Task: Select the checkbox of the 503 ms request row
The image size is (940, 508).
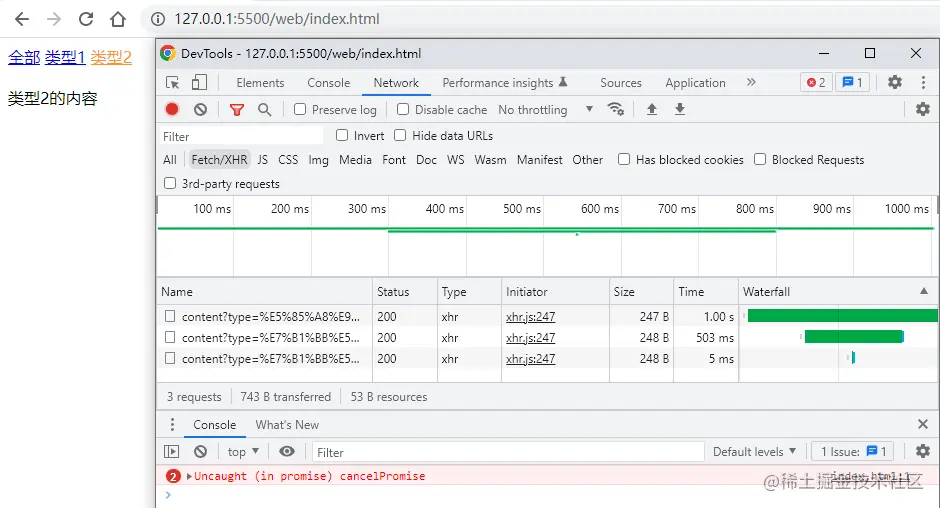Action: click(170, 337)
